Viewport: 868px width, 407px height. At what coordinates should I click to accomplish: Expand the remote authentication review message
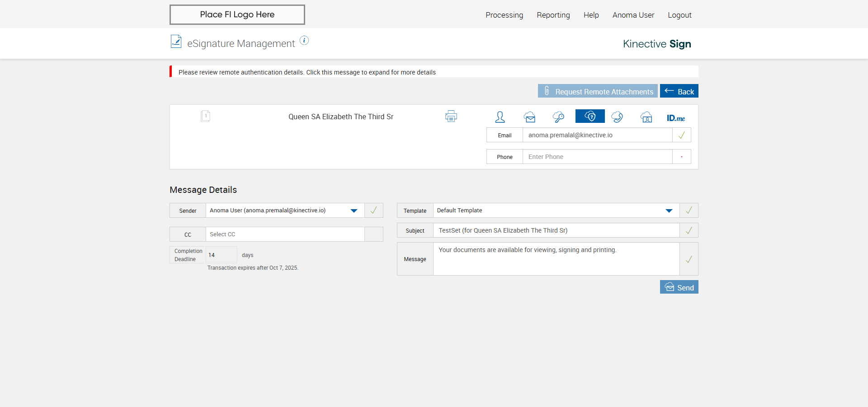coord(307,72)
